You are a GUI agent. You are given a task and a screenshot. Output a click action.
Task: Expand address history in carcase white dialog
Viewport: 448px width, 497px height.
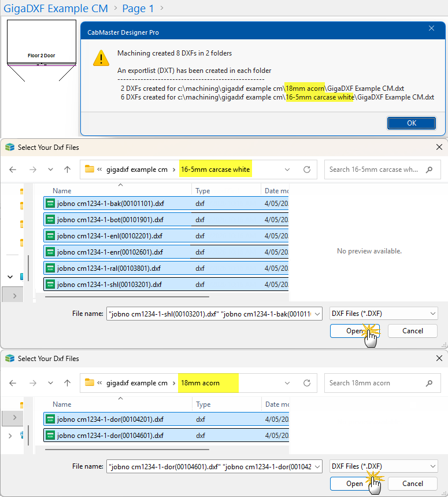point(287,170)
